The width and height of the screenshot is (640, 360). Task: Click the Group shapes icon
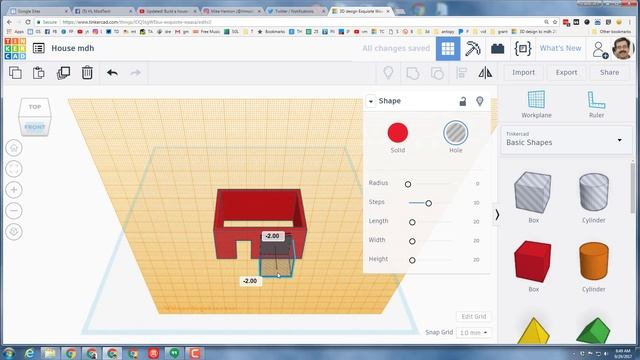point(413,73)
